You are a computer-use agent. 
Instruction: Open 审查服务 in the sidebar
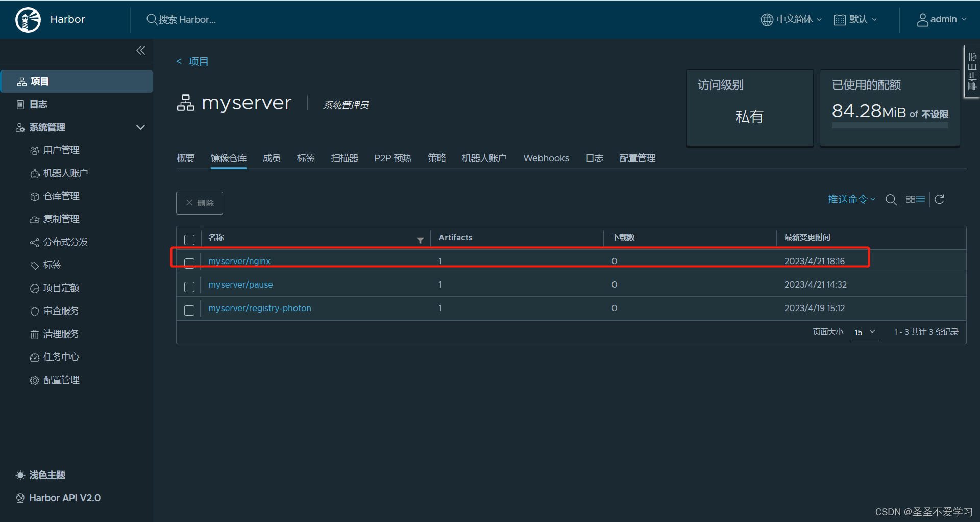click(61, 311)
